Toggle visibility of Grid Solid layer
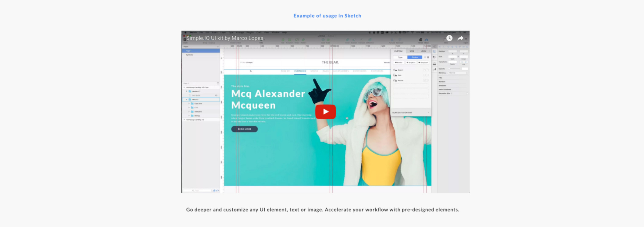 [216, 95]
